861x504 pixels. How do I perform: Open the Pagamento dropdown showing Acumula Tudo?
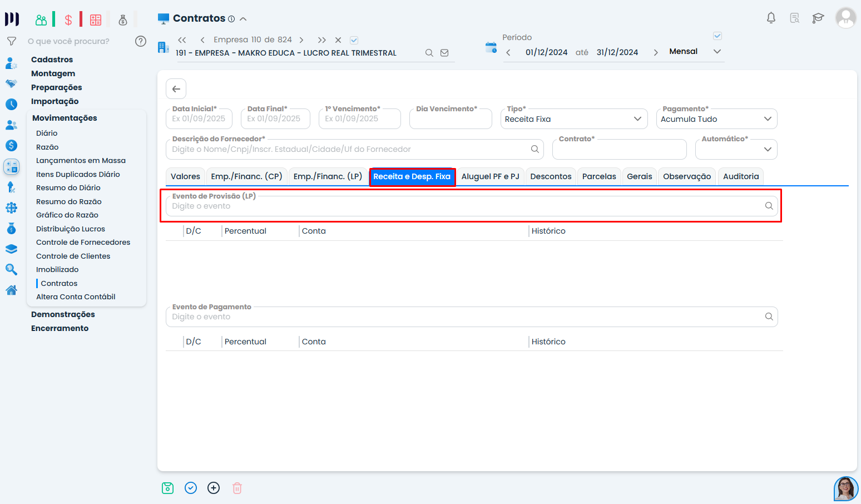716,119
